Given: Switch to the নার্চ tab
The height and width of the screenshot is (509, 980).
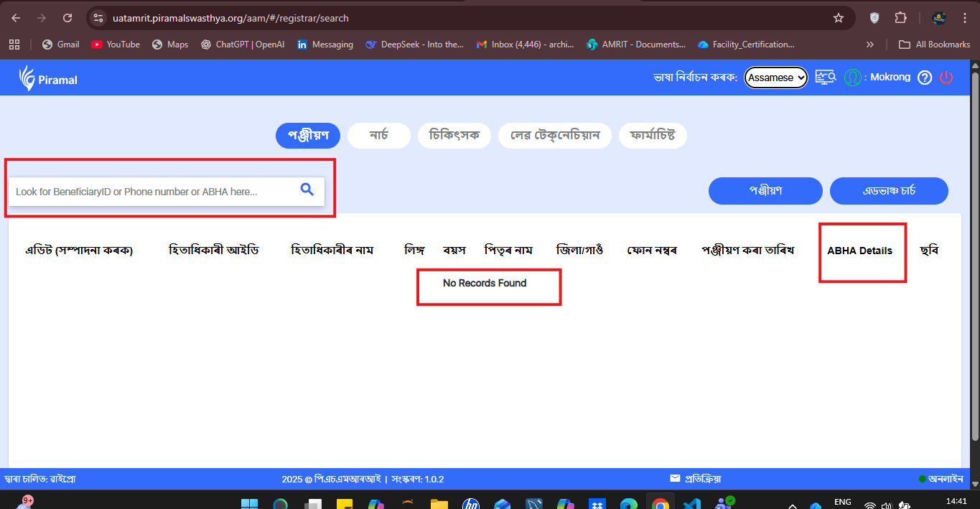Looking at the screenshot, I should tap(378, 136).
